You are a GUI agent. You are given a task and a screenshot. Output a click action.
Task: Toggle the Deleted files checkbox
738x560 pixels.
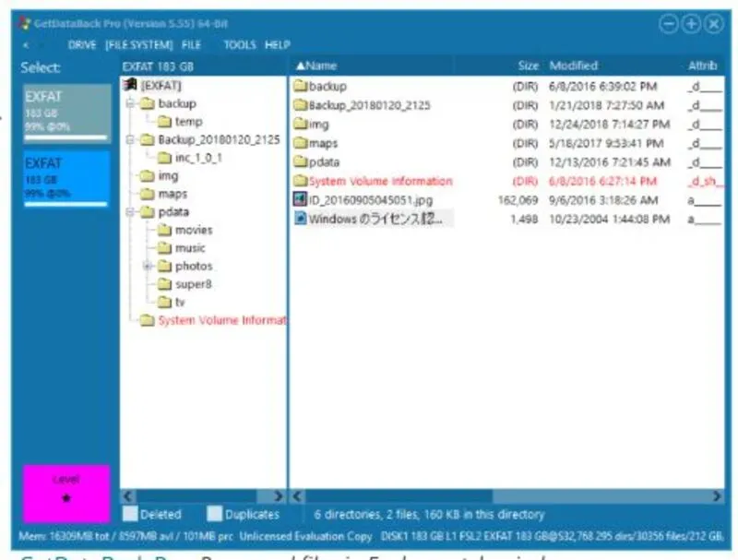click(130, 515)
